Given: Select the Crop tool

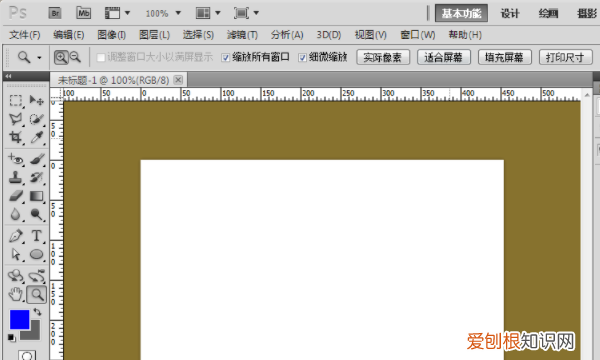Looking at the screenshot, I should click(x=16, y=137).
